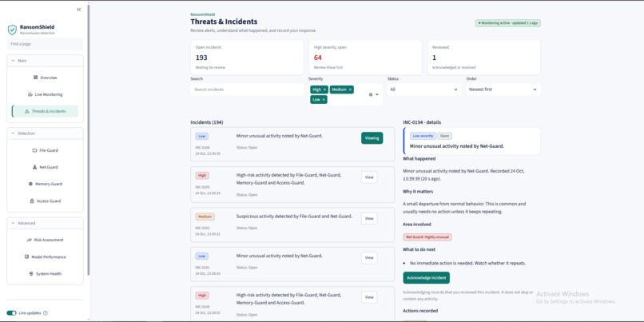The width and height of the screenshot is (644, 322).
Task: Click the Incidents (194) heading
Action: [207, 122]
